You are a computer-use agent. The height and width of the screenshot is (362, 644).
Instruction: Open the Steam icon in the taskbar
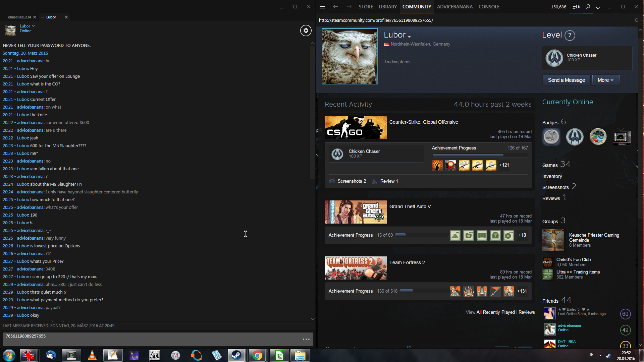[x=236, y=355]
